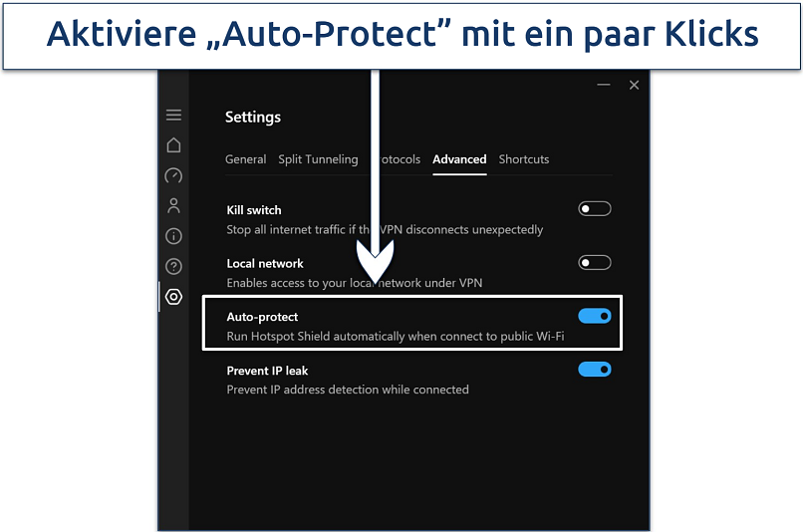803x532 pixels.
Task: Disable the Auto-protect toggle
Action: click(x=595, y=316)
